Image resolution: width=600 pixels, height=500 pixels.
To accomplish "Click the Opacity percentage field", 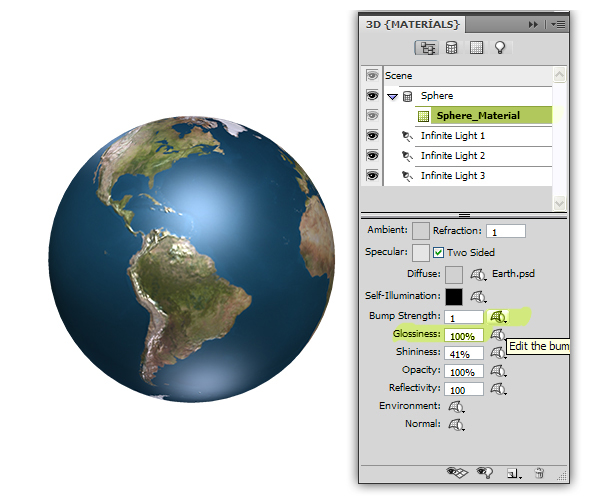I will pos(464,371).
